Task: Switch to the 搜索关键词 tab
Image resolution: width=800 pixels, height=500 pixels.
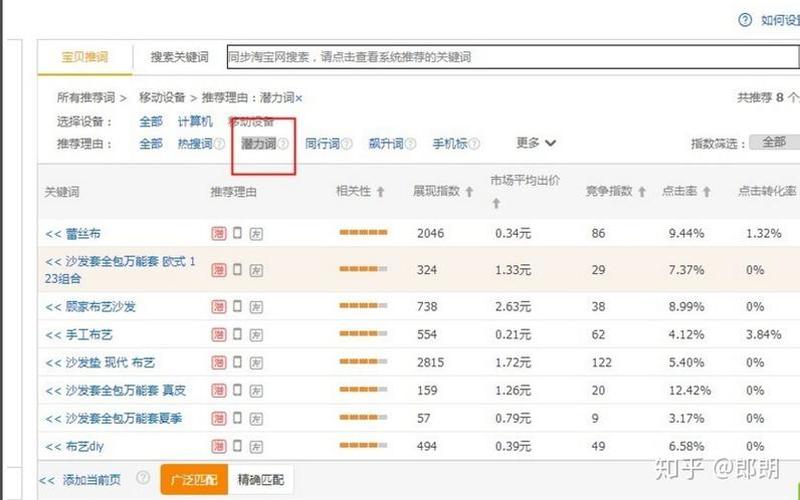Action: pos(180,57)
